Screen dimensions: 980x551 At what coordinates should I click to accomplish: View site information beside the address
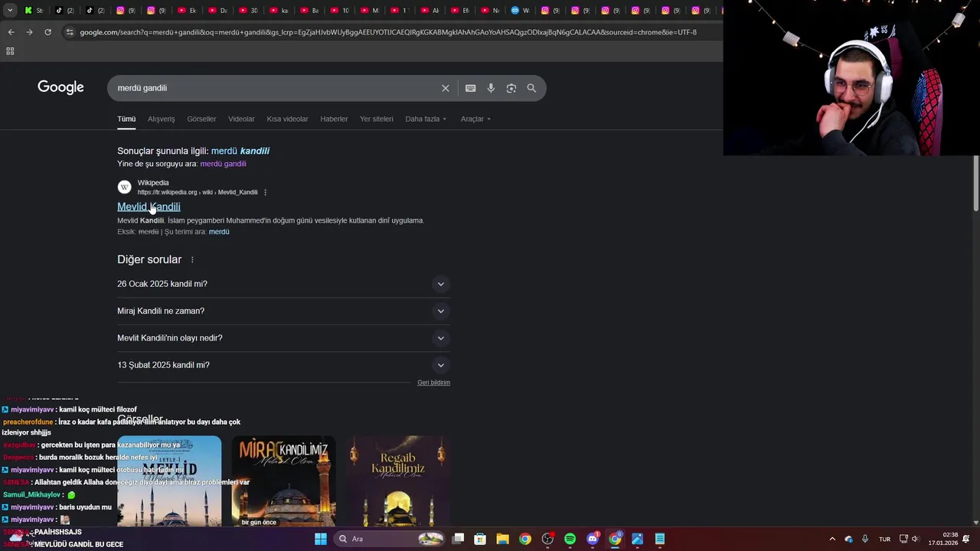pyautogui.click(x=70, y=32)
